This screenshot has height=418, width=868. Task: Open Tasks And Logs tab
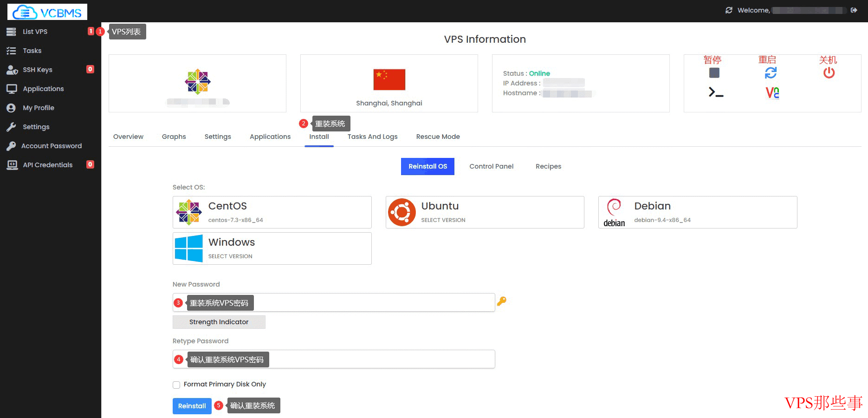coord(373,137)
